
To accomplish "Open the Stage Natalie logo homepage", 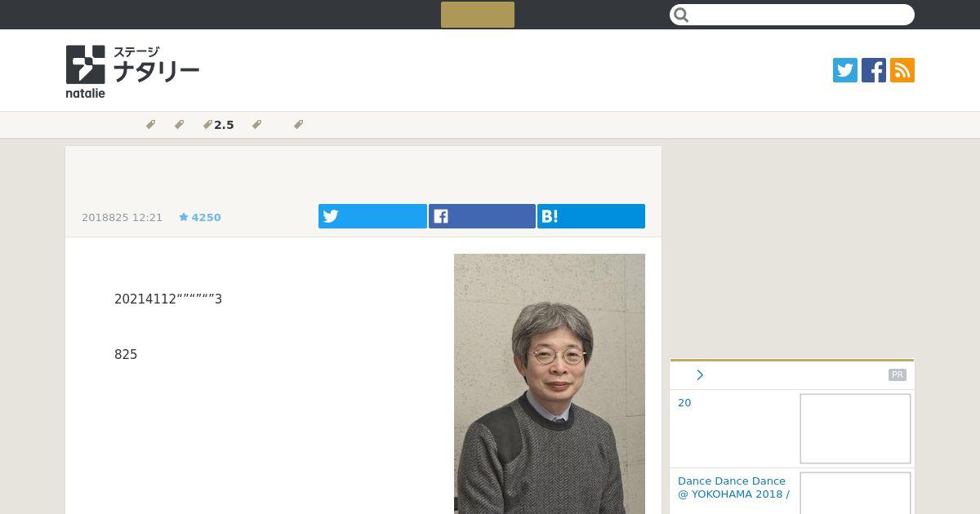I will pos(132,71).
